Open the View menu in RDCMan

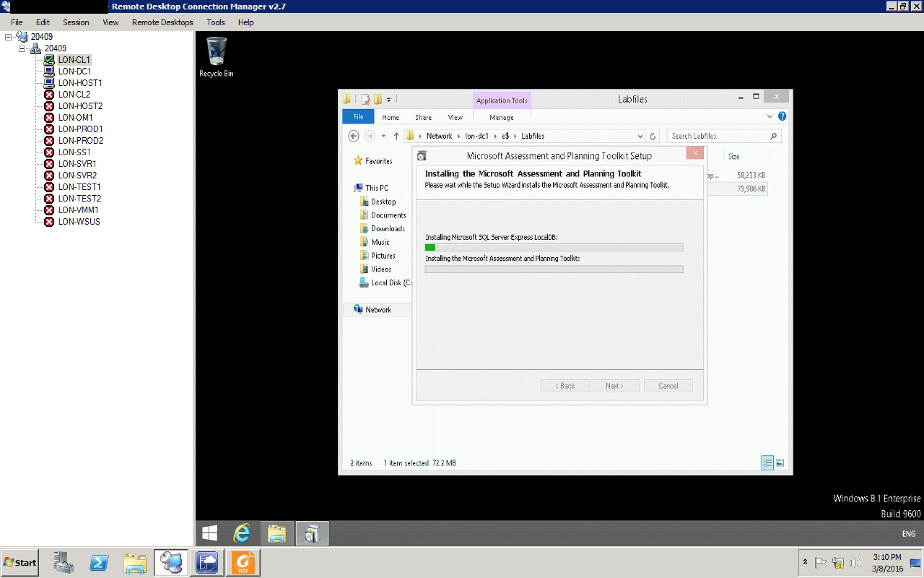(111, 23)
